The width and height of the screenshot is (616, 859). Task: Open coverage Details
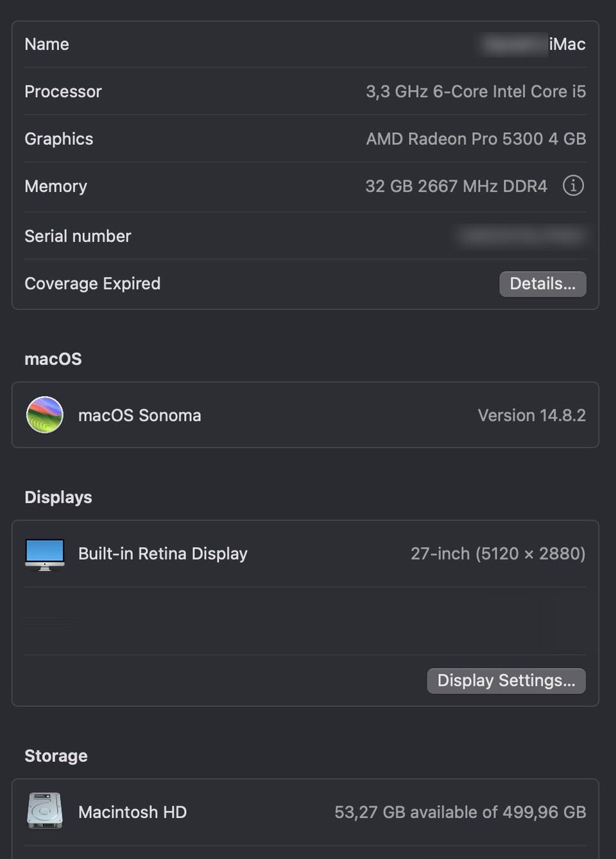[542, 284]
